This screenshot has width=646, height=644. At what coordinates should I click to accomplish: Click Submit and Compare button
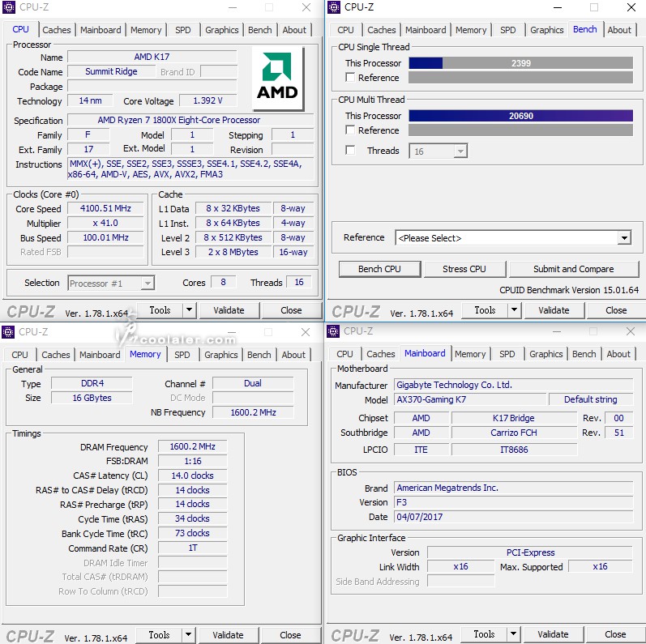coord(574,269)
